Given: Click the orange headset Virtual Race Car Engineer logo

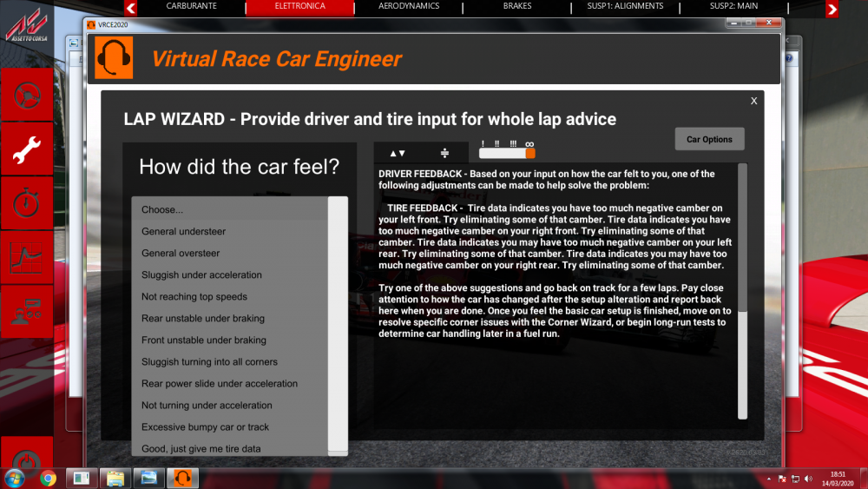Looking at the screenshot, I should click(114, 57).
